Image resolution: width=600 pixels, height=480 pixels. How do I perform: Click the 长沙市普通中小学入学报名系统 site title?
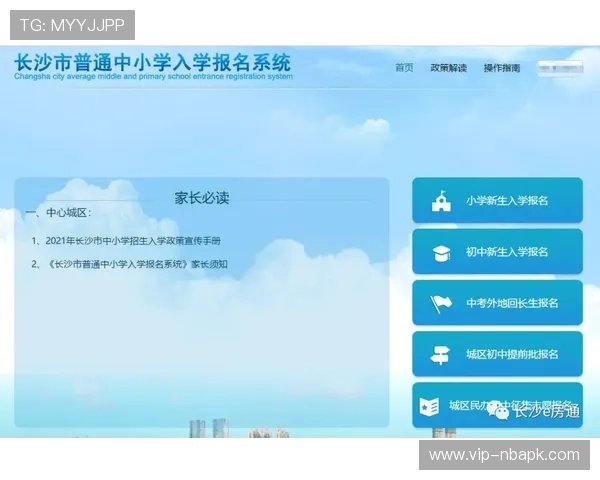(x=153, y=62)
